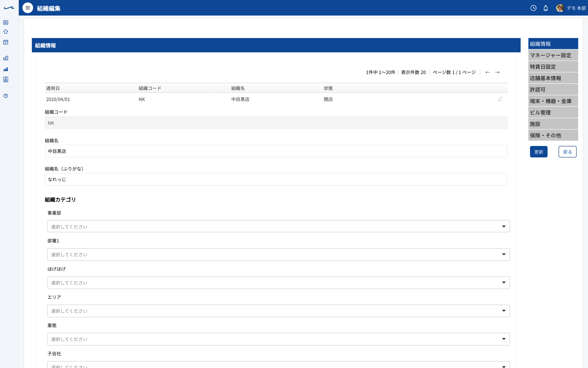
Task: Select the マネージャー設定 side tab
Action: pyautogui.click(x=553, y=55)
